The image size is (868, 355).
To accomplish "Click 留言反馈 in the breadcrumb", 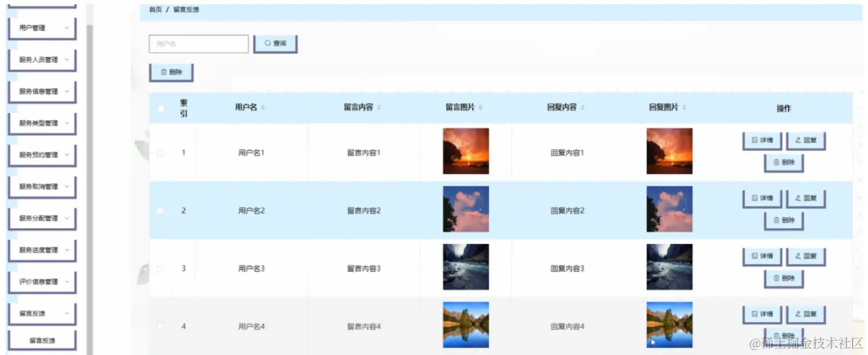I will tap(186, 11).
